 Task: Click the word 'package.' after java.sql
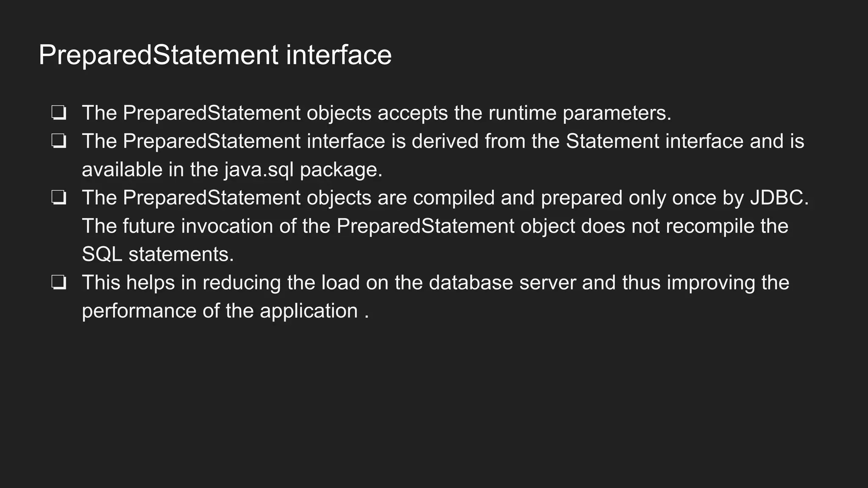[341, 169]
